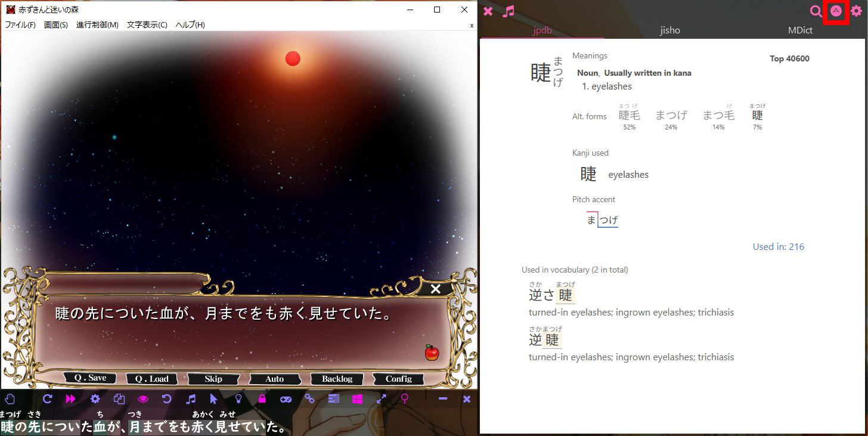Click the Q.Load button in game

pyautogui.click(x=151, y=379)
